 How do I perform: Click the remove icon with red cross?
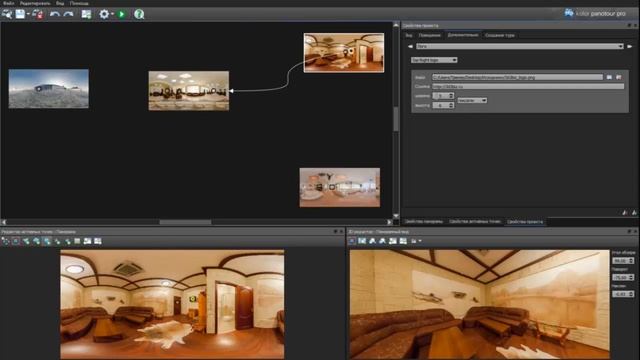38,14
